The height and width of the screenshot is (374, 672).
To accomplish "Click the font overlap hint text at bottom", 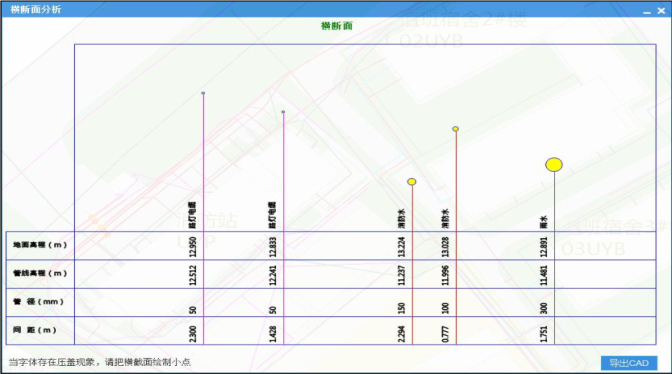I will tap(99, 362).
